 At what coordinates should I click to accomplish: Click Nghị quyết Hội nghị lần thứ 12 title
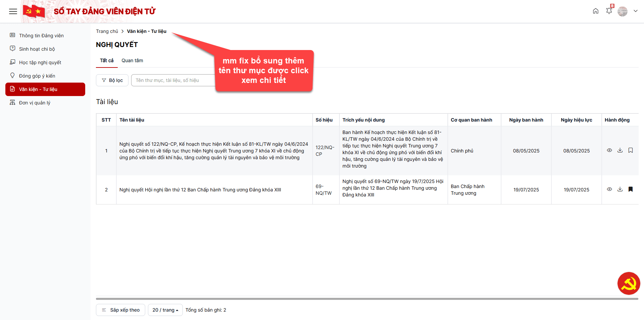click(200, 190)
